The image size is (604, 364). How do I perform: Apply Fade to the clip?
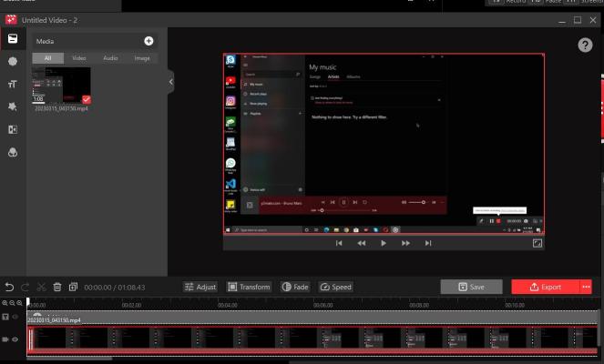(295, 287)
